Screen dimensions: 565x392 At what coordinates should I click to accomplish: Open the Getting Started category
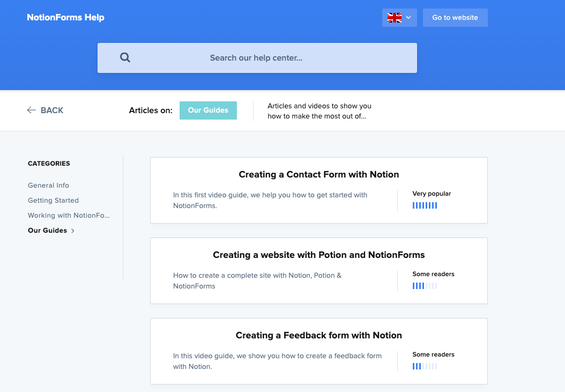(x=53, y=201)
